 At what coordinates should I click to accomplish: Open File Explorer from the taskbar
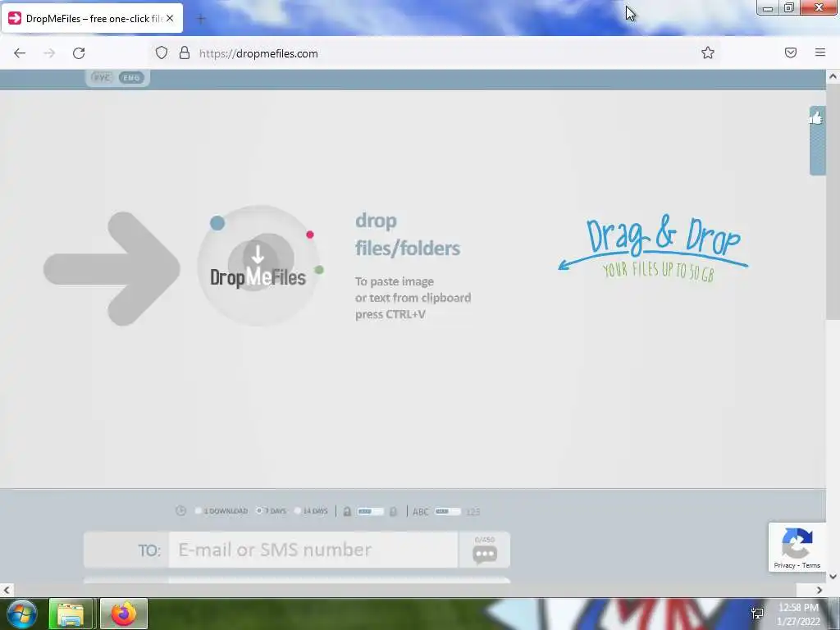[x=71, y=614]
